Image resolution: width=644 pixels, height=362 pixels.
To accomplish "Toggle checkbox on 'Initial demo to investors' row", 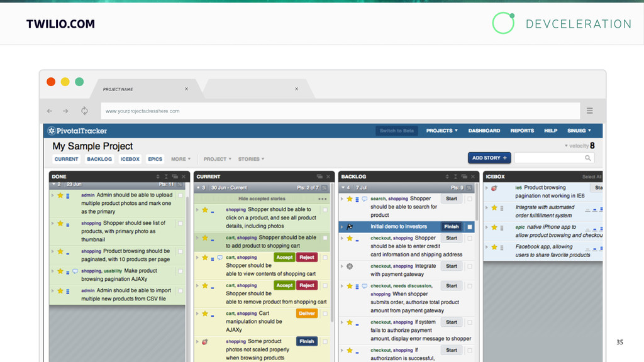I will (470, 226).
